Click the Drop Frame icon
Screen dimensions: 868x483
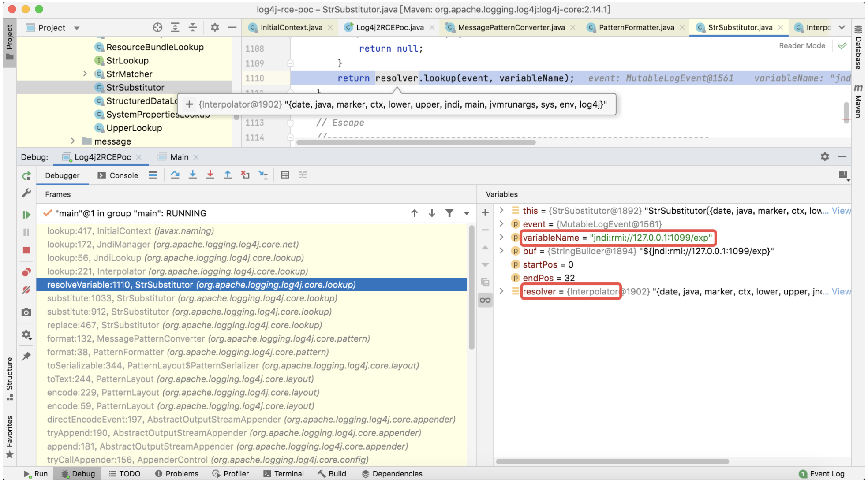click(x=245, y=175)
